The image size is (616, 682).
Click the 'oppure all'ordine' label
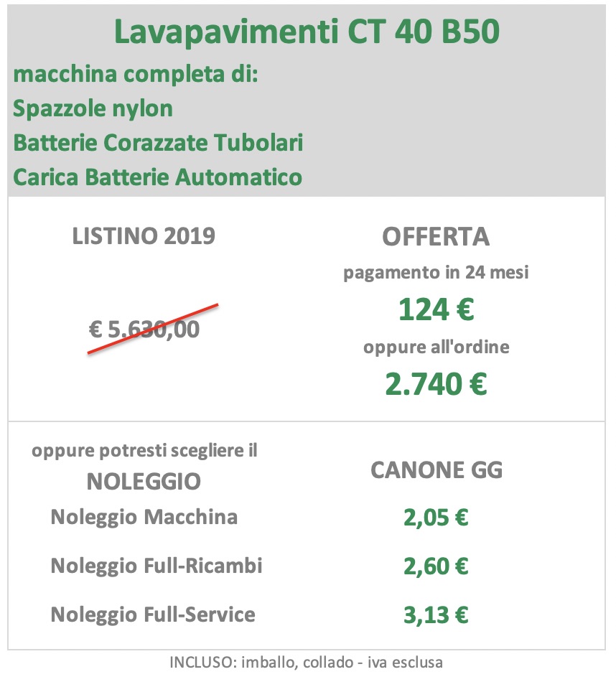click(x=436, y=347)
